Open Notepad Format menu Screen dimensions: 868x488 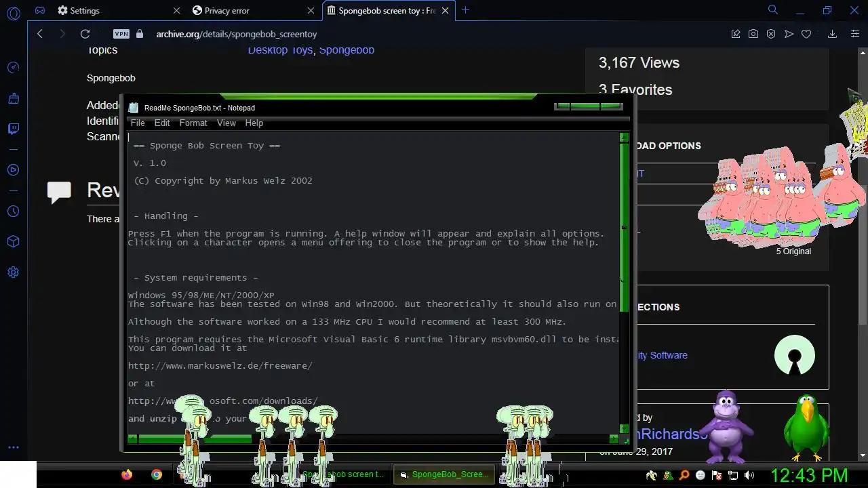pyautogui.click(x=193, y=123)
